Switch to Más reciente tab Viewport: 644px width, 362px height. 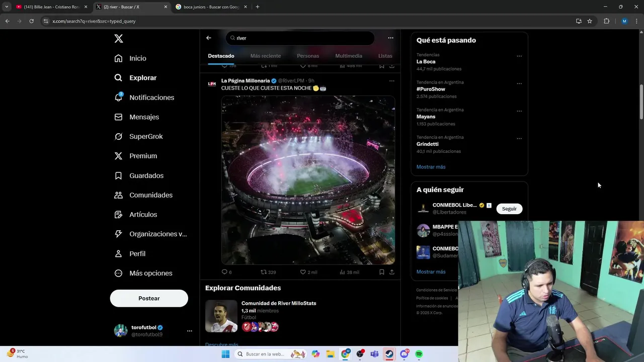[266, 56]
